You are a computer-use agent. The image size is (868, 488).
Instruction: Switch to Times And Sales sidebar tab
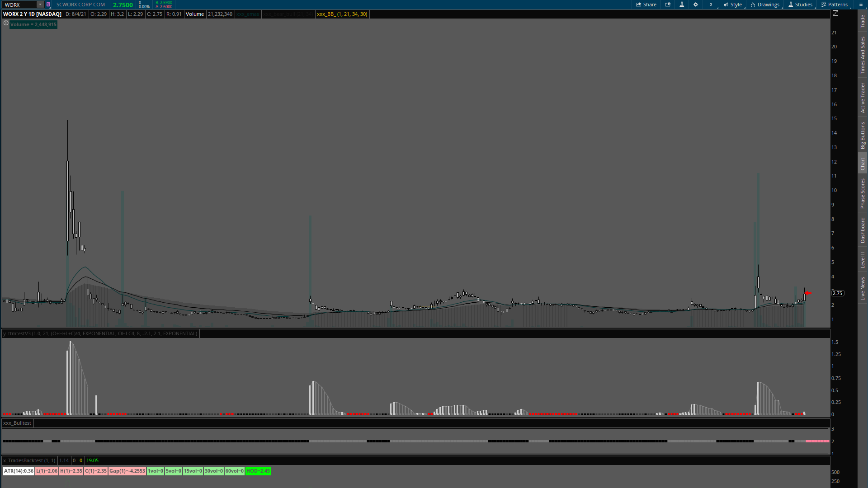click(863, 55)
